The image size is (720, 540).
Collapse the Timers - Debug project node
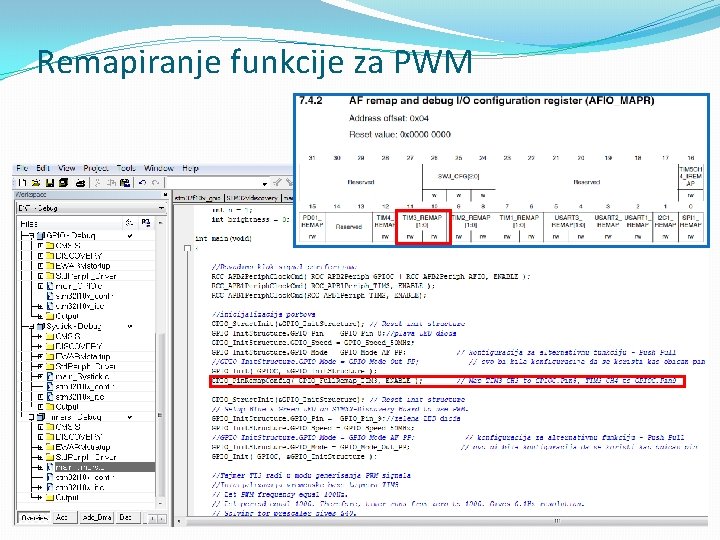31,417
